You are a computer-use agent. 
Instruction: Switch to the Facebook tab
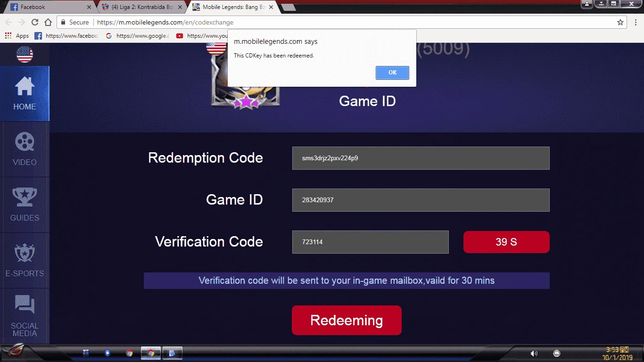click(x=49, y=7)
